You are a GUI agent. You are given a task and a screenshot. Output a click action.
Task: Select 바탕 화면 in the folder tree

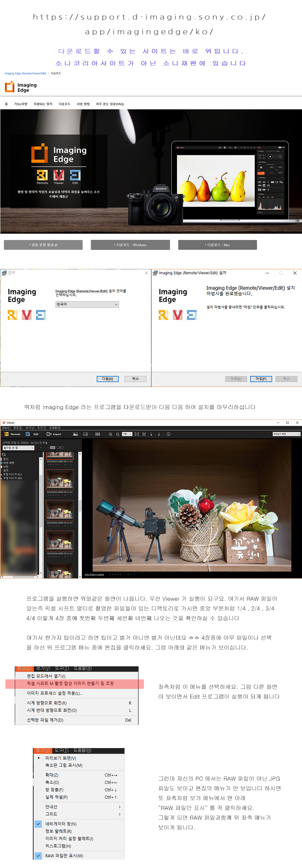[x=9, y=463]
